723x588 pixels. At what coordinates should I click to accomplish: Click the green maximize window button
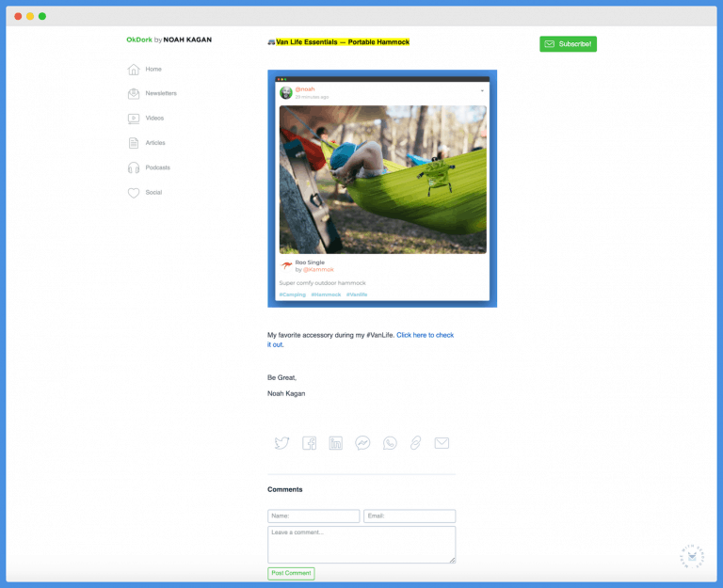point(42,16)
